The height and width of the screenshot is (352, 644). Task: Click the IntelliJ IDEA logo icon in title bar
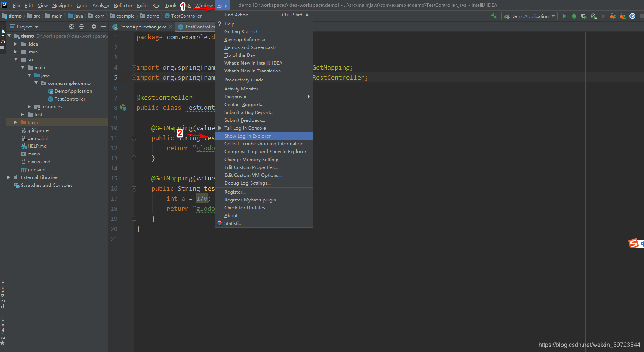tap(4, 5)
